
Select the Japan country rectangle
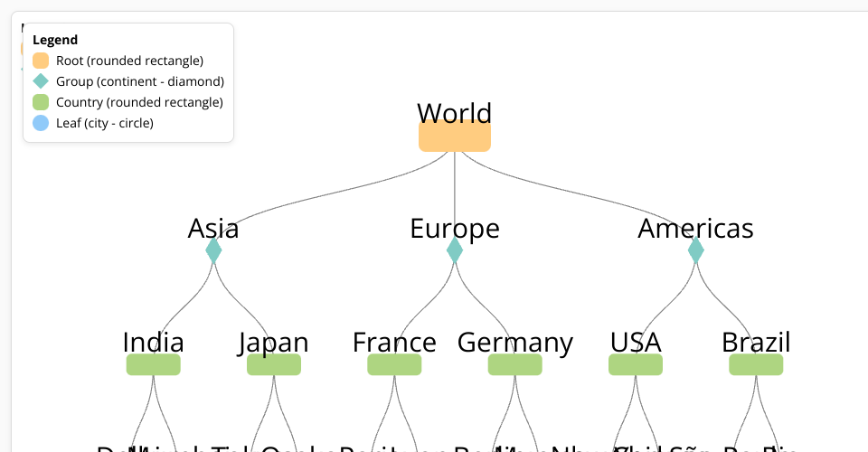click(274, 364)
